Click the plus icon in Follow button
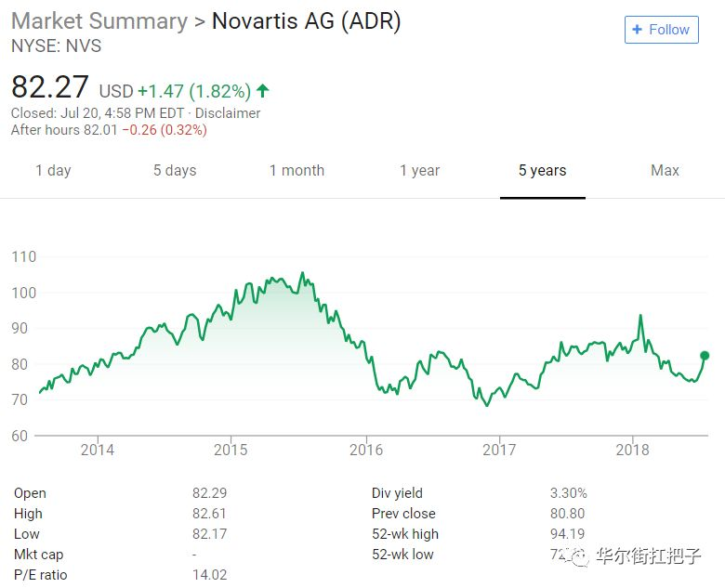This screenshot has width=725, height=588. click(x=637, y=29)
